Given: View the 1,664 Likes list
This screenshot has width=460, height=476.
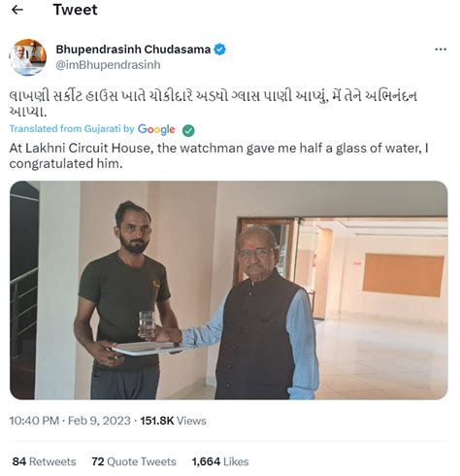Looking at the screenshot, I should click(x=220, y=461).
